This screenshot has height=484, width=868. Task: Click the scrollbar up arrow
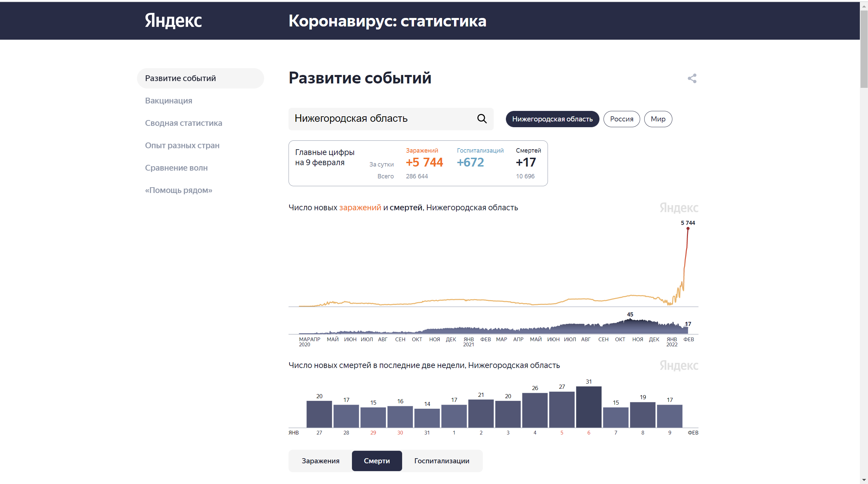pyautogui.click(x=864, y=6)
